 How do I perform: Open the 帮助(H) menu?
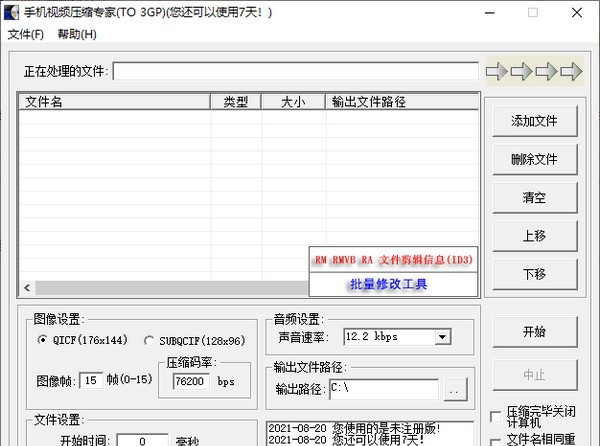point(77,34)
